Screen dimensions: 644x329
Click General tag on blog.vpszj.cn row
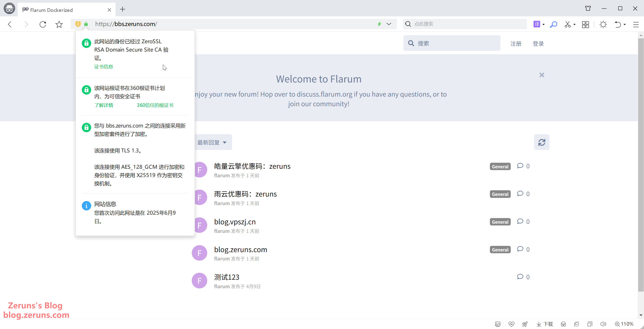[500, 222]
